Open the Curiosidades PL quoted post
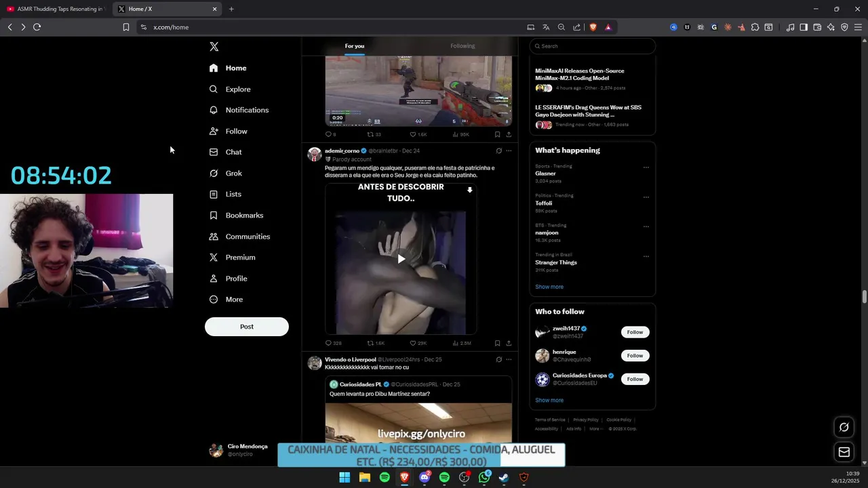This screenshot has height=488, width=868. pyautogui.click(x=418, y=409)
